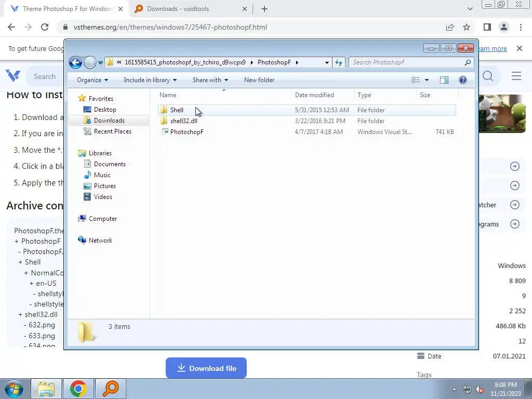
Task: Open Chrome profile avatar
Action: pos(504,27)
